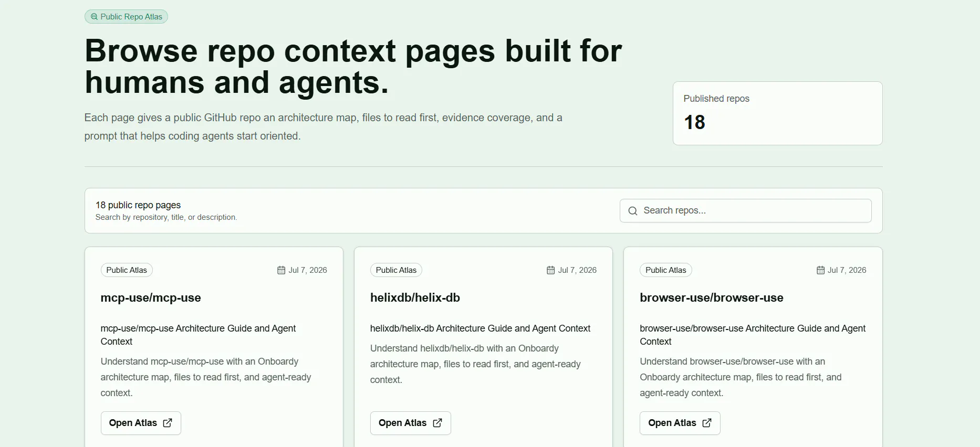Open Atlas for helixdb/helix-db
This screenshot has width=980, height=447.
(x=410, y=423)
